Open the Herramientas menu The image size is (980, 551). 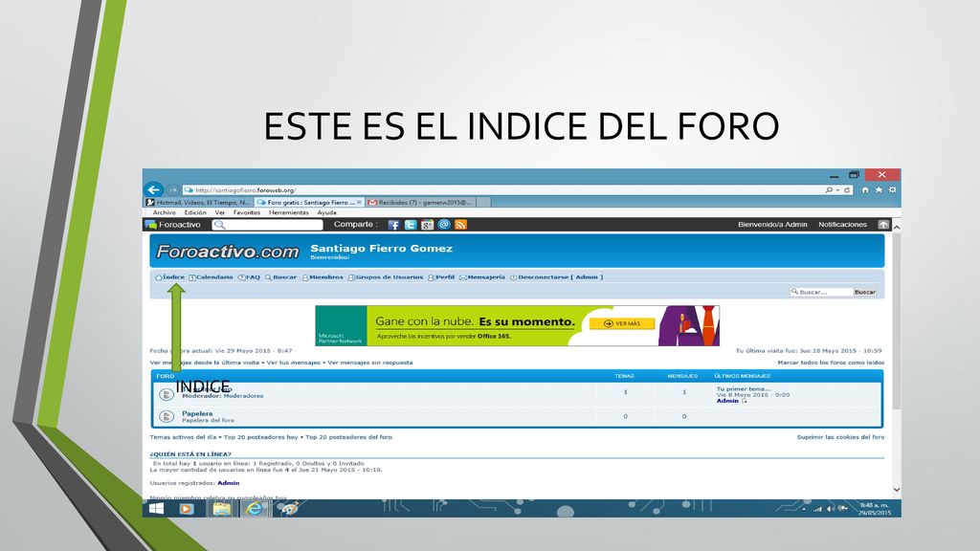(x=289, y=212)
